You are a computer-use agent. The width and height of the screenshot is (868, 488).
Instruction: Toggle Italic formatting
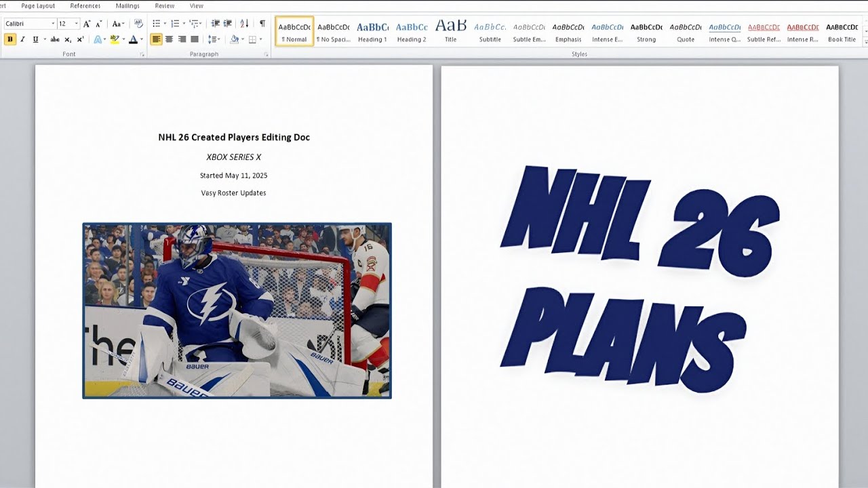pyautogui.click(x=22, y=39)
